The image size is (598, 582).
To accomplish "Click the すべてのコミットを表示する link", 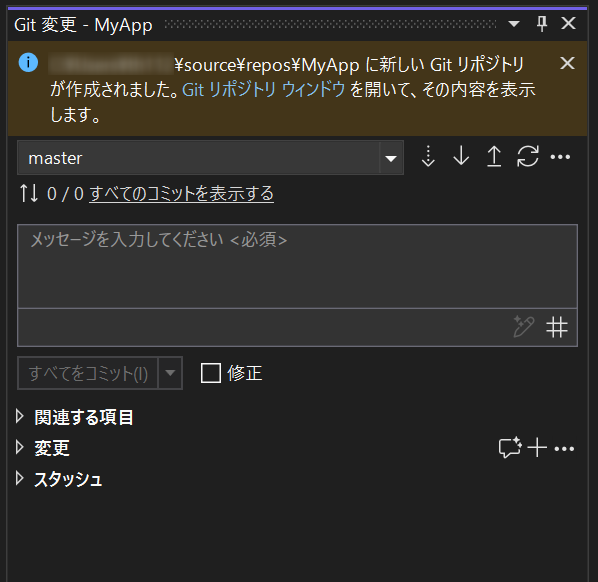I will click(182, 193).
